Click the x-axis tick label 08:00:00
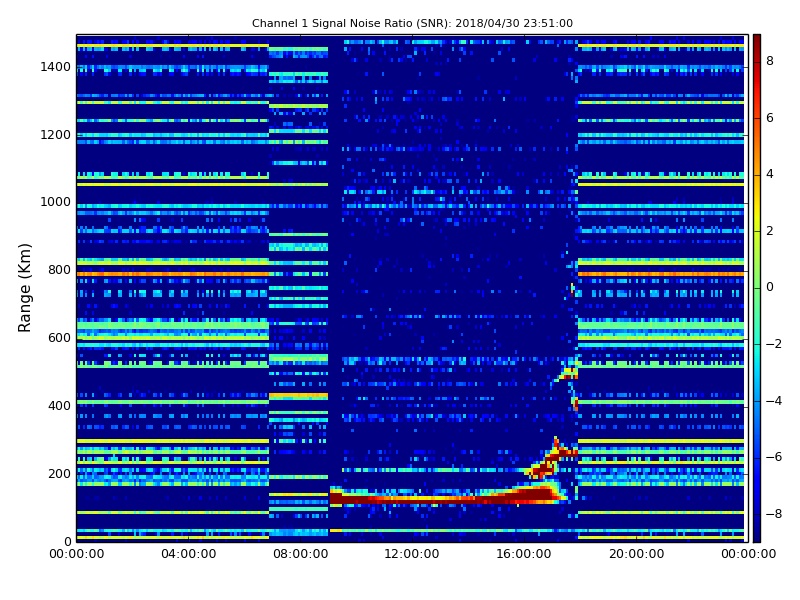This screenshot has width=800, height=600. pyautogui.click(x=301, y=554)
